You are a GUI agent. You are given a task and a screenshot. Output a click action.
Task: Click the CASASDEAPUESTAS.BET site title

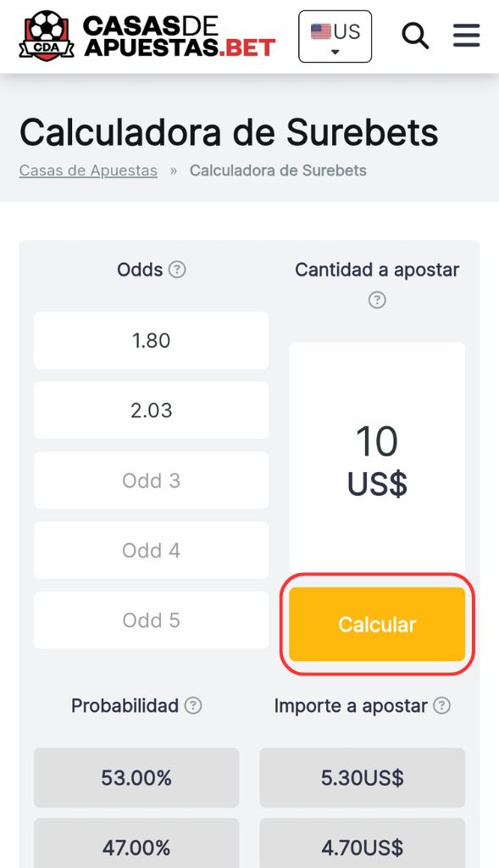[x=180, y=36]
